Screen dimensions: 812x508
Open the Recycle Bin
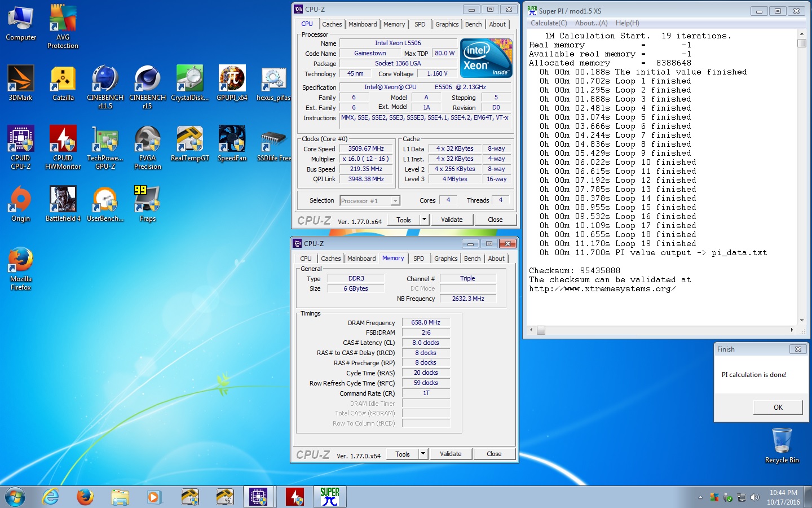click(782, 445)
